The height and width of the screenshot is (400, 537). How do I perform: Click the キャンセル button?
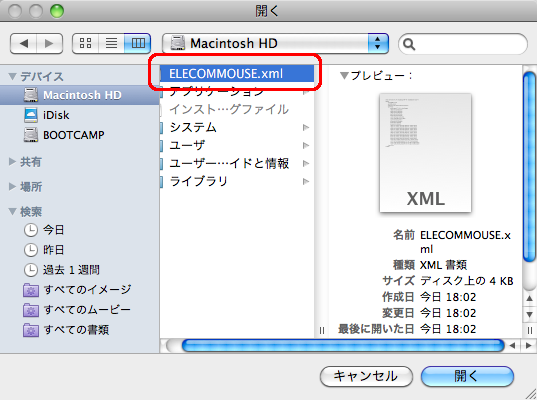tap(366, 376)
